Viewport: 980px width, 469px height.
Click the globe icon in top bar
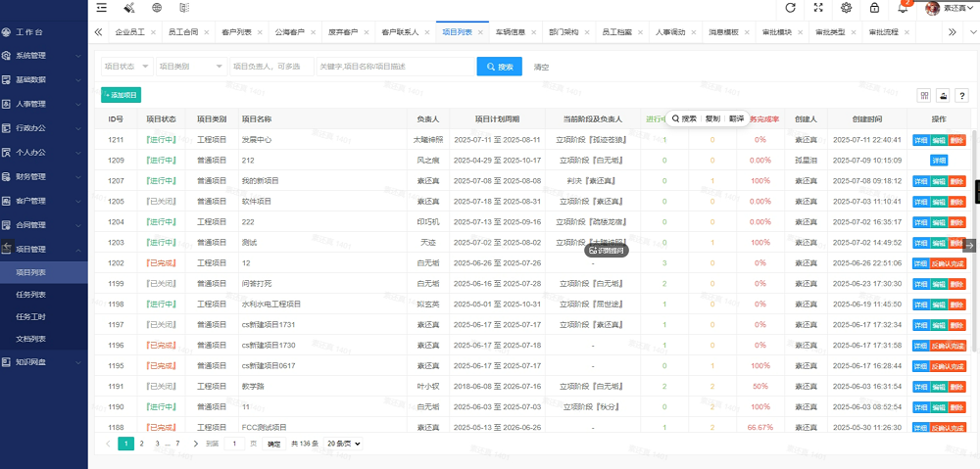coord(157,8)
